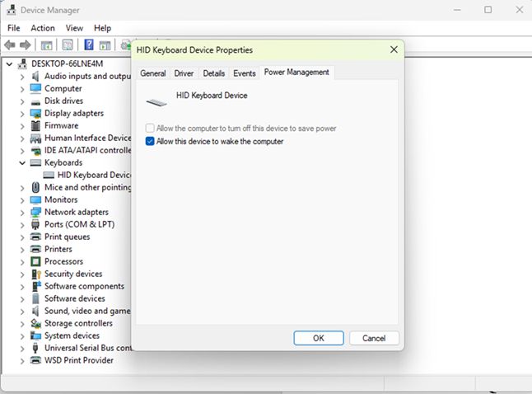Select the Display adapters device icon
The width and height of the screenshot is (532, 394).
[x=36, y=113]
